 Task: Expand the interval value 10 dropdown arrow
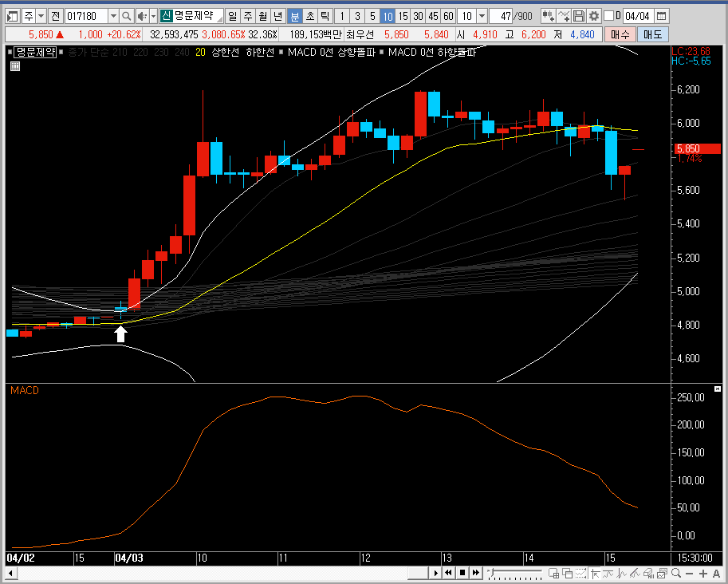pos(482,16)
